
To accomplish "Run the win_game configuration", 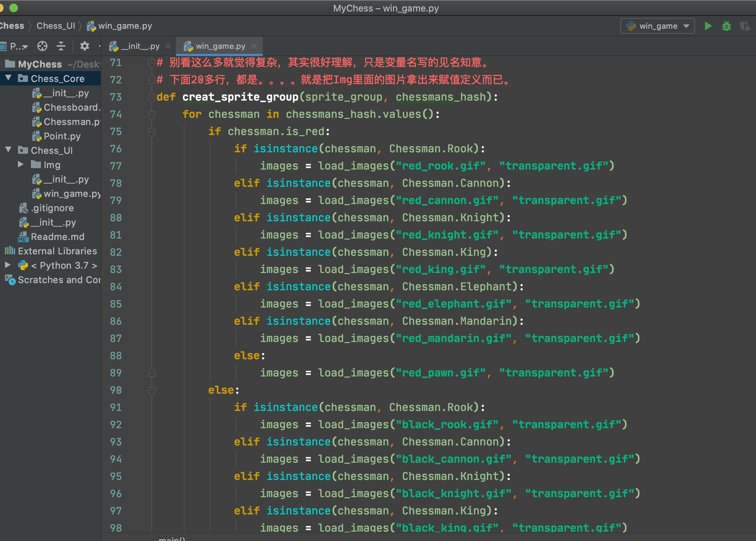I will click(x=708, y=26).
